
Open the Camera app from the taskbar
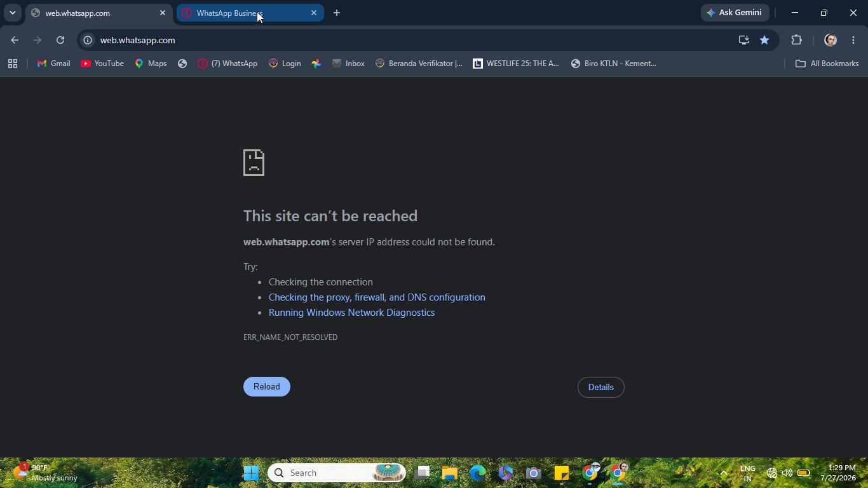point(534,473)
